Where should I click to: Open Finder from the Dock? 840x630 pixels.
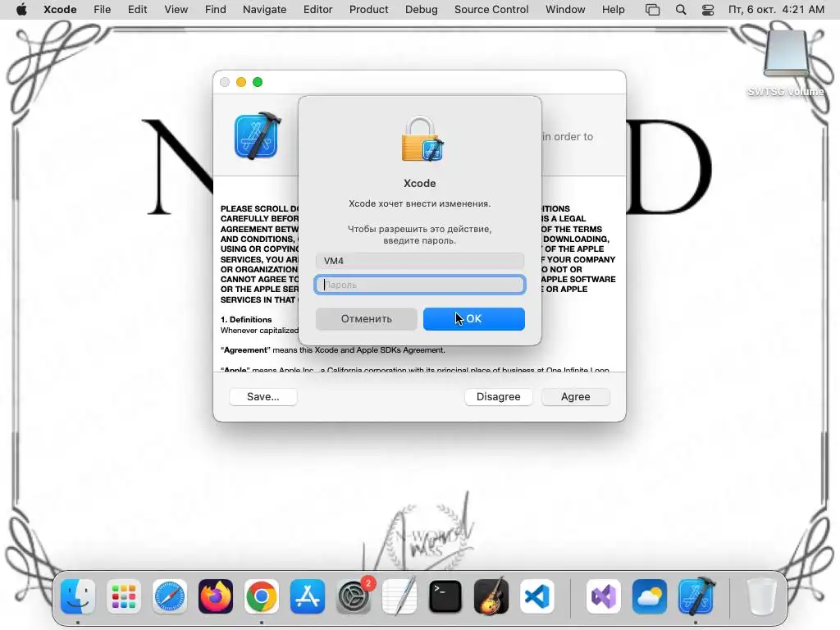(x=78, y=596)
